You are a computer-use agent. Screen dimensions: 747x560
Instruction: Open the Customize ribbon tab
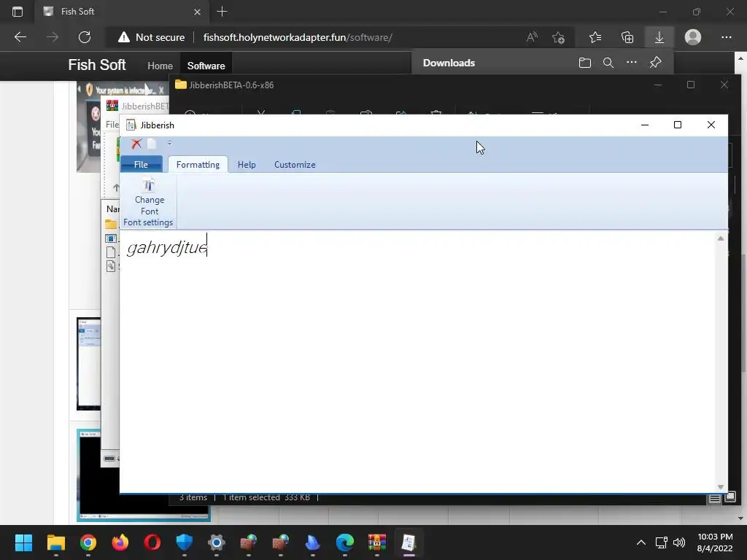(x=295, y=164)
